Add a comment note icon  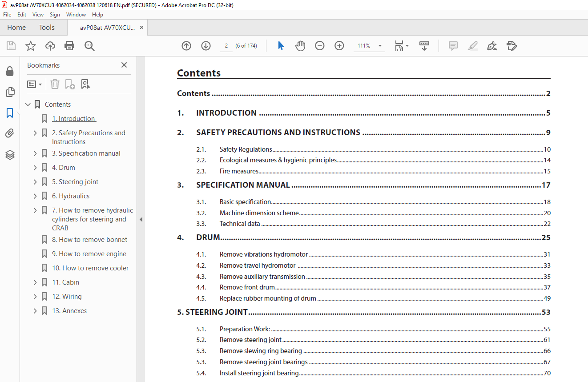coord(453,46)
